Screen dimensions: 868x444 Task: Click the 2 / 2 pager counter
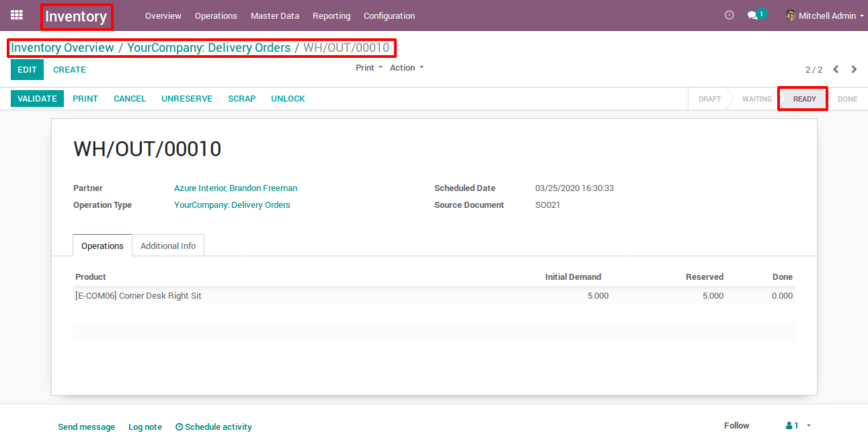pyautogui.click(x=814, y=70)
